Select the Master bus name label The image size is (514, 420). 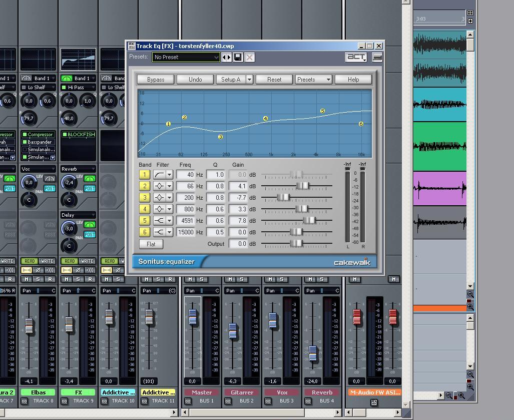(202, 392)
